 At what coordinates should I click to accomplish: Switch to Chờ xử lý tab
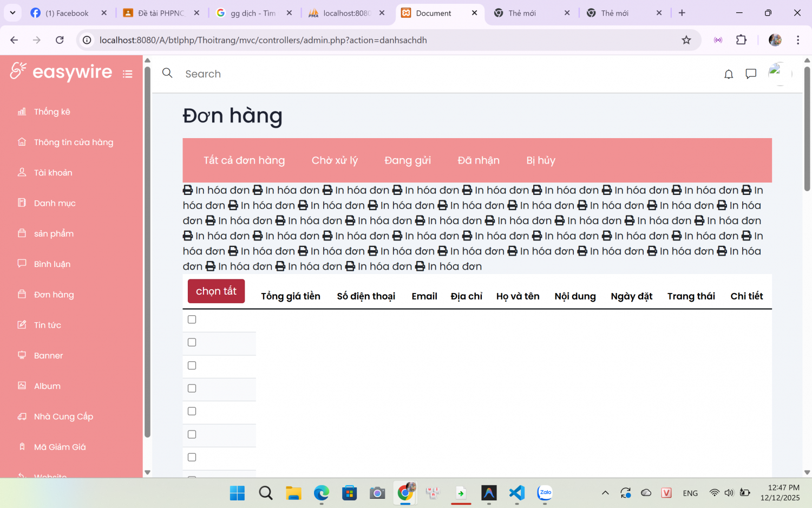coord(335,160)
